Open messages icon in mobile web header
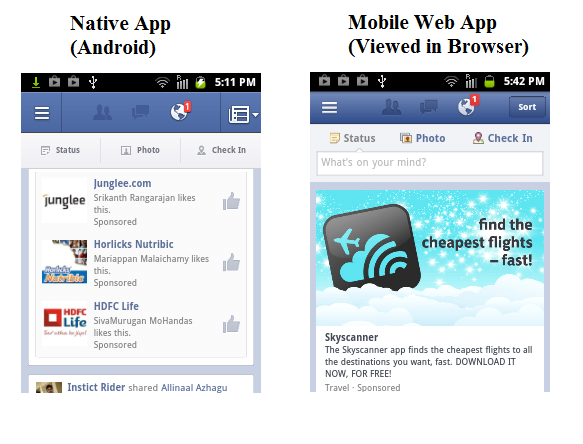 click(429, 107)
